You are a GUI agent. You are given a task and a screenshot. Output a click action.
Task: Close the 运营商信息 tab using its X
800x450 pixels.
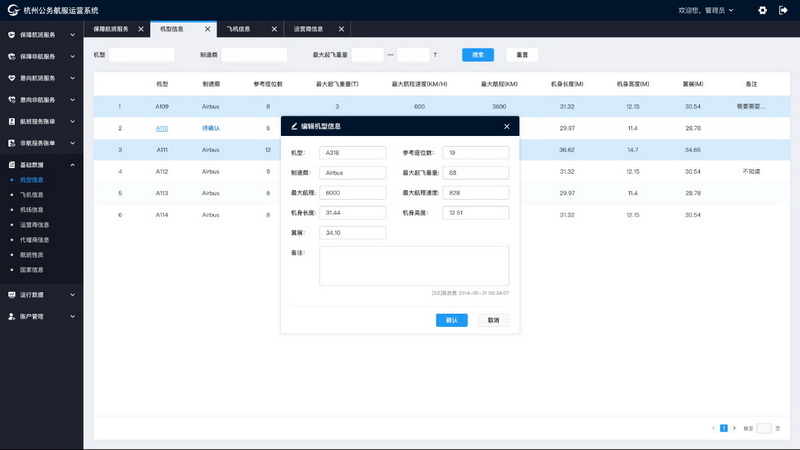[343, 29]
